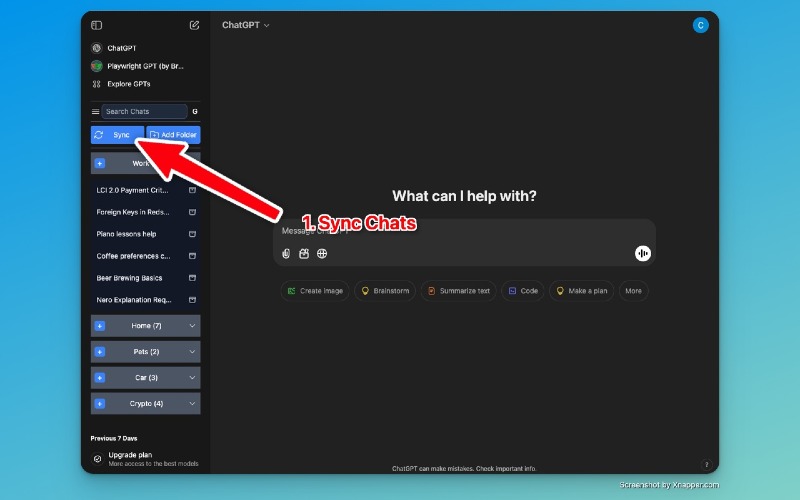Screen dimensions: 800x500
Task: Select the Home (7) folder label
Action: [146, 326]
